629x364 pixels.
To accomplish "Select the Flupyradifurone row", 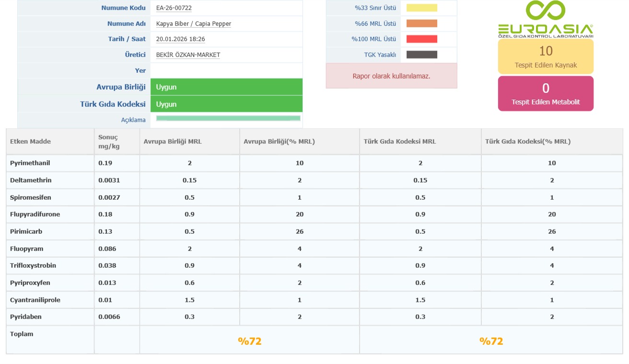I will 35,214.
